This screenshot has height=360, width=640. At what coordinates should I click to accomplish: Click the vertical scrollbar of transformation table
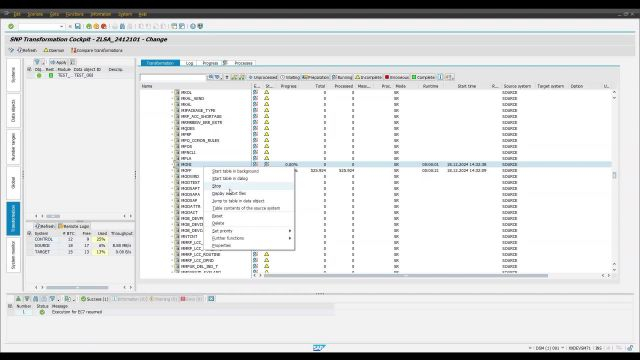tap(614, 176)
